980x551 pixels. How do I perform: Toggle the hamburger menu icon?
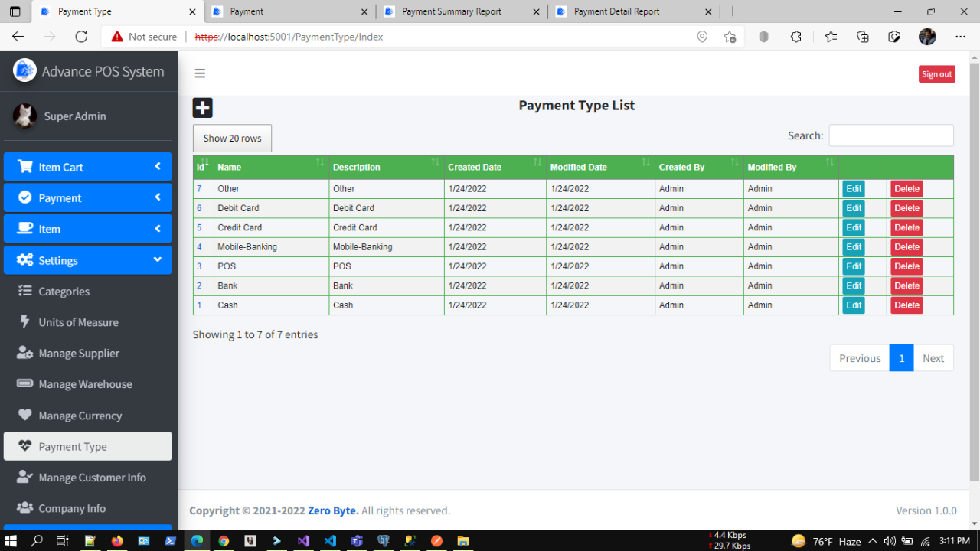pos(200,73)
